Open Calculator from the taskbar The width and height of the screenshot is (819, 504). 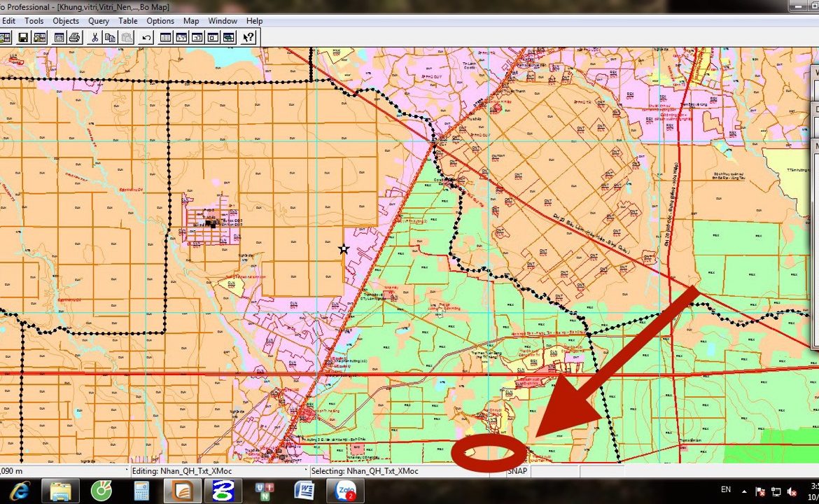[141, 491]
